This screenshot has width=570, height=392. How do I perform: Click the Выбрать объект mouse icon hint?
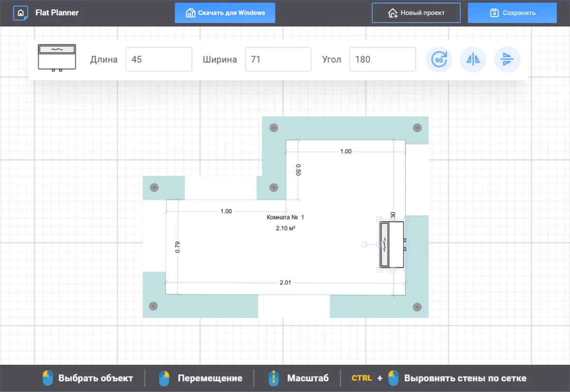pyautogui.click(x=48, y=378)
